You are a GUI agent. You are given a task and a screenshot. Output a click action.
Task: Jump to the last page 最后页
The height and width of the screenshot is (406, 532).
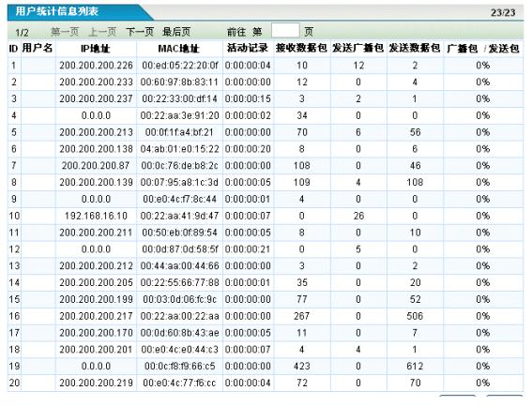[176, 32]
